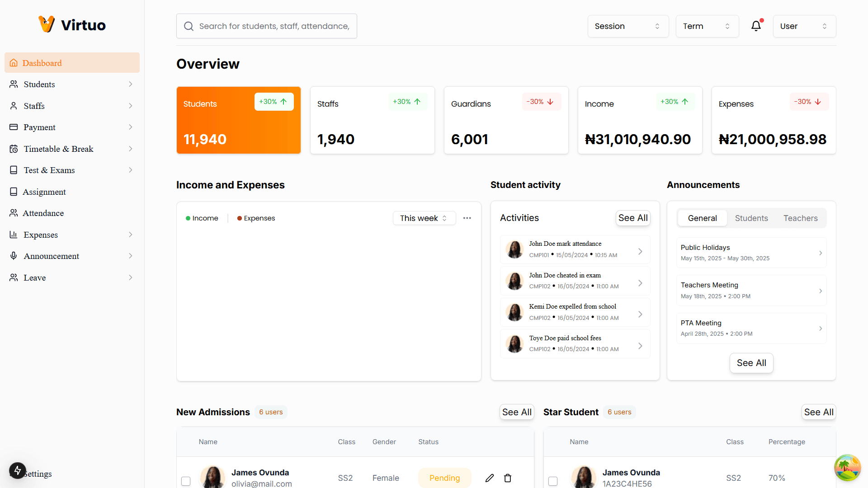Click the delete trash icon for James Ovunda
The image size is (868, 488).
508,478
